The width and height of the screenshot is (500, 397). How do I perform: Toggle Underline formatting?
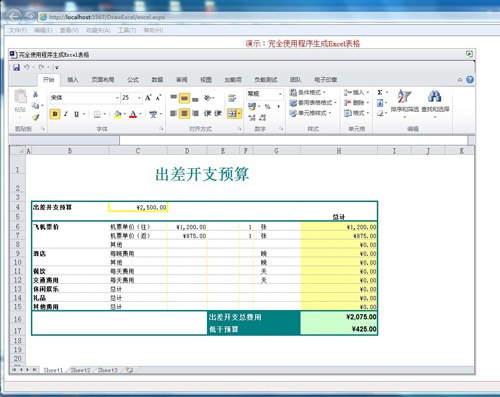76,114
